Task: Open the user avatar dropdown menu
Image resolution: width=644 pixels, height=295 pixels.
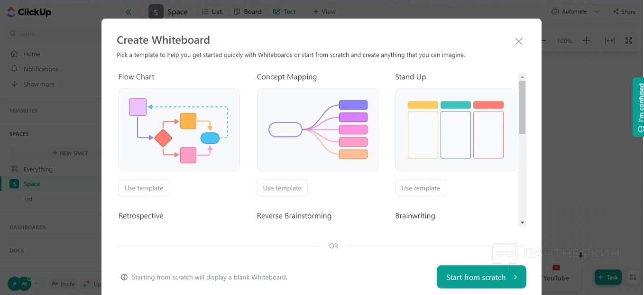Action: coord(37,284)
